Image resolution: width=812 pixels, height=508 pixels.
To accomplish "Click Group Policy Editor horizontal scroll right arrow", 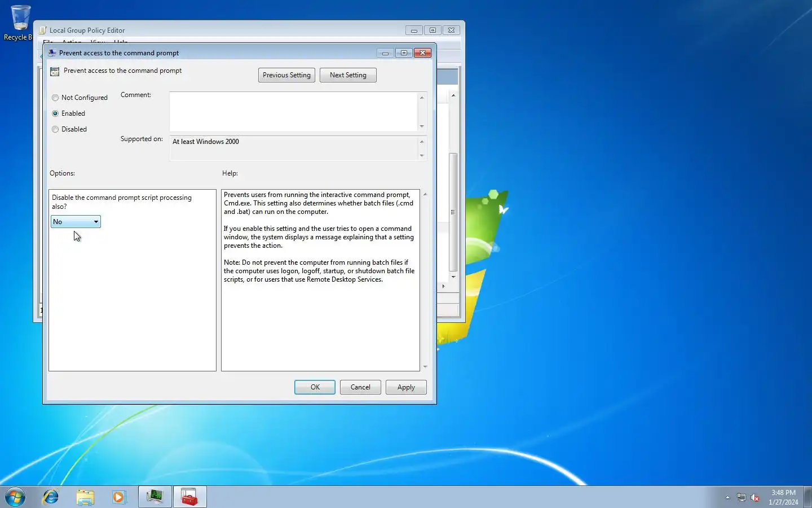I will point(443,286).
